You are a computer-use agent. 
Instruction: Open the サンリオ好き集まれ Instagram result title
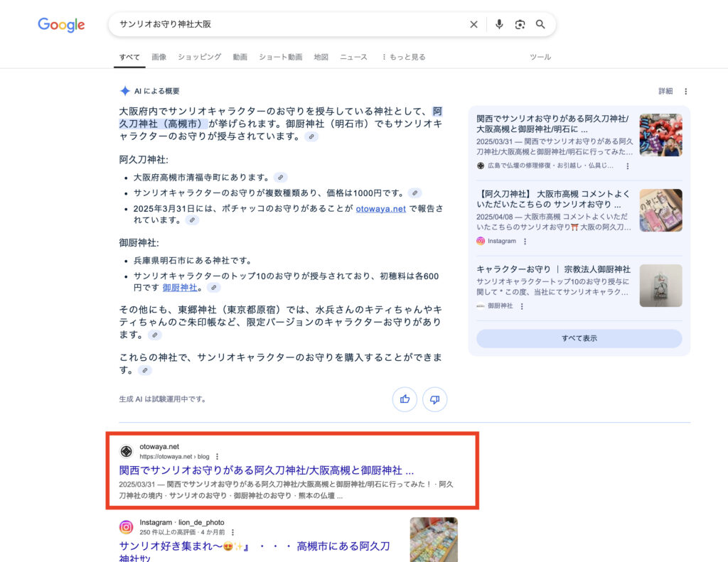pyautogui.click(x=255, y=552)
